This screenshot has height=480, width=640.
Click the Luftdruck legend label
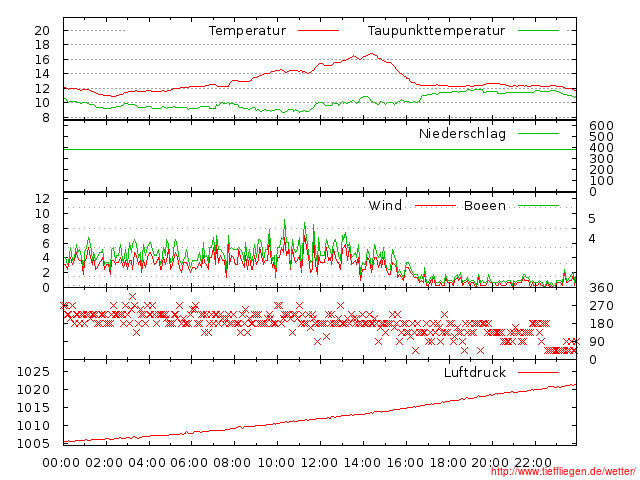(x=475, y=372)
